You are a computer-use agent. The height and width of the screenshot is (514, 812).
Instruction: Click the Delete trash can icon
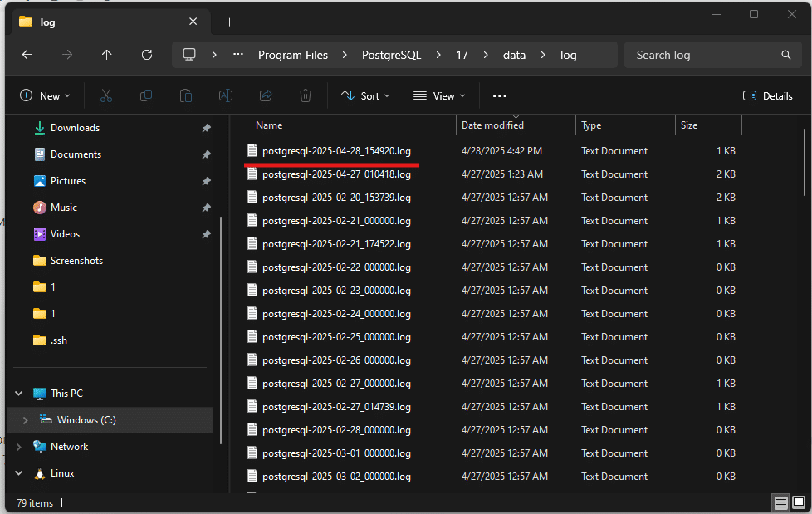[306, 95]
